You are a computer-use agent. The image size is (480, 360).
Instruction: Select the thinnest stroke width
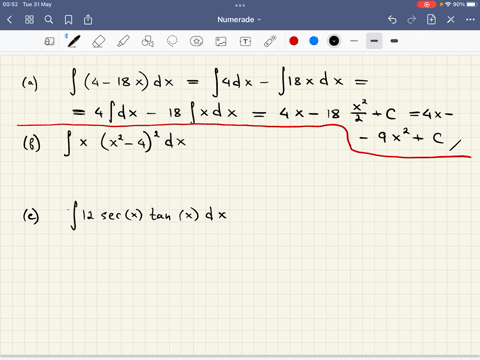coord(354,41)
